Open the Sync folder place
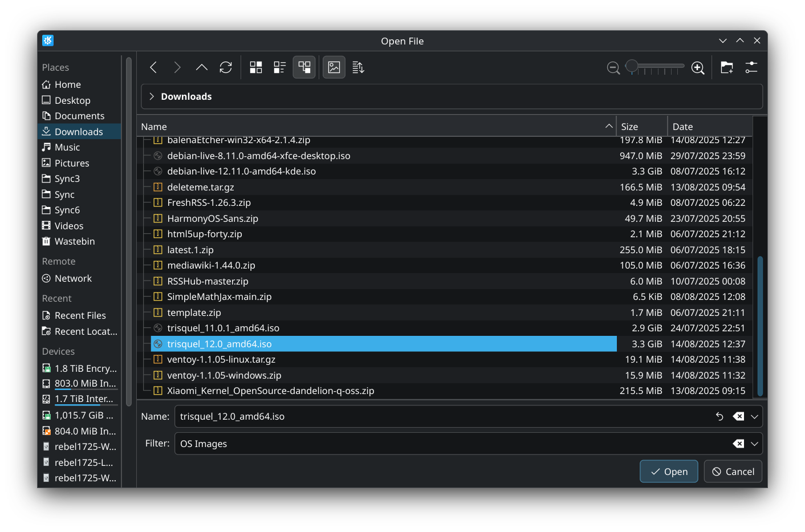805x532 pixels. click(79, 194)
